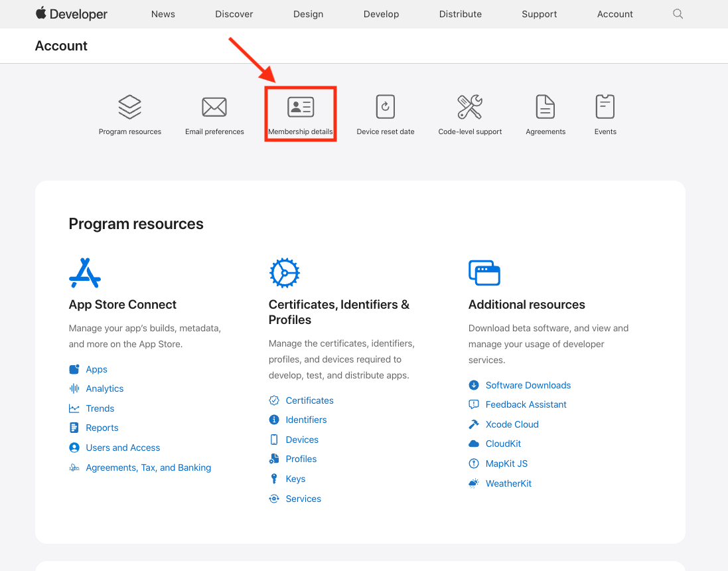Click the Membership details label
The height and width of the screenshot is (571, 728).
tap(301, 131)
